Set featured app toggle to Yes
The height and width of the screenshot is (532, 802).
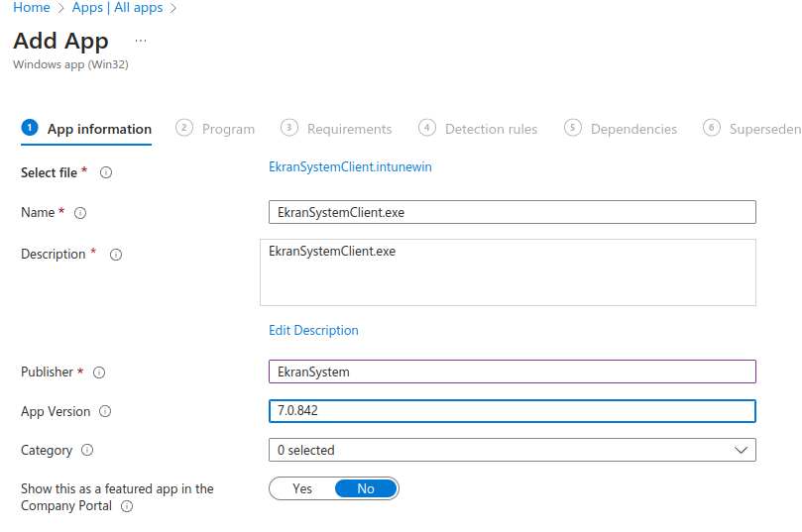tap(302, 488)
